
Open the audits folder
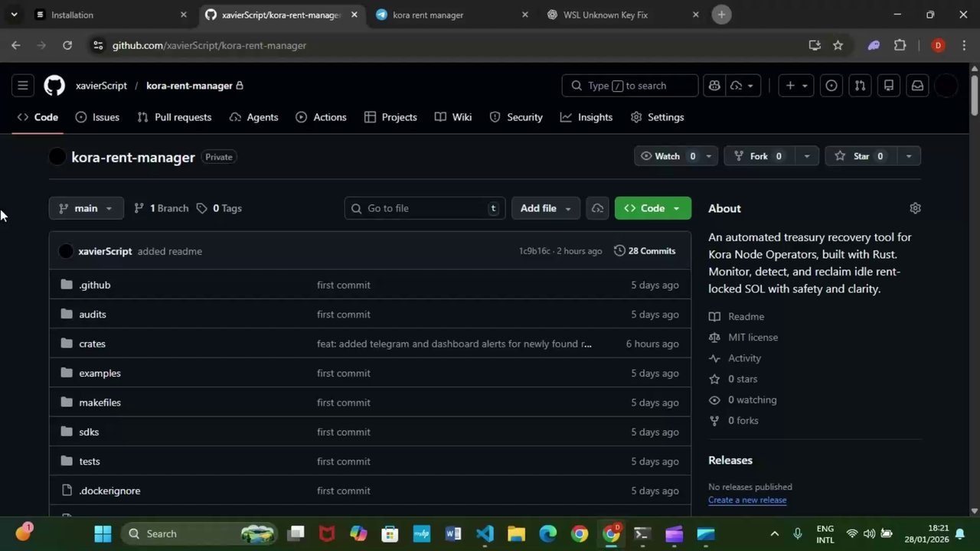tap(93, 315)
